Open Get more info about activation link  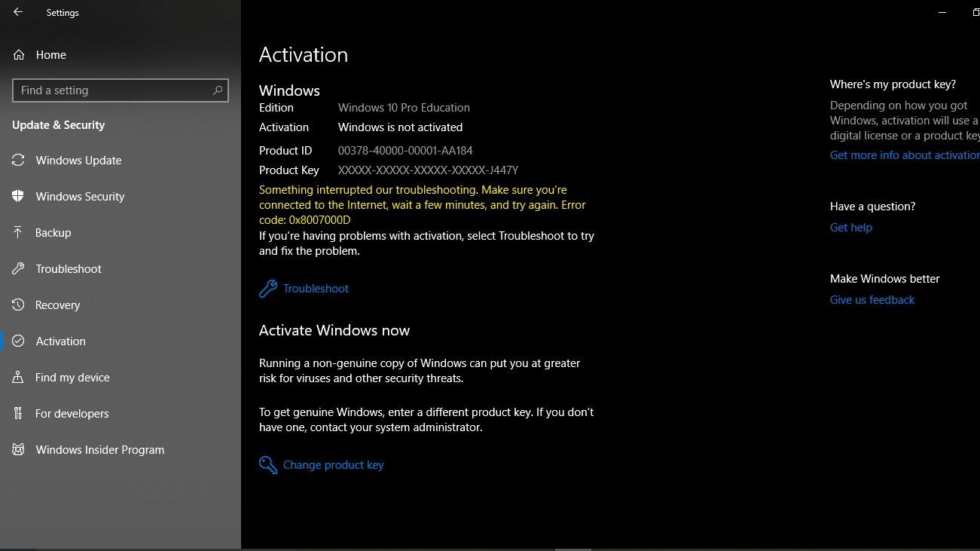tap(905, 155)
